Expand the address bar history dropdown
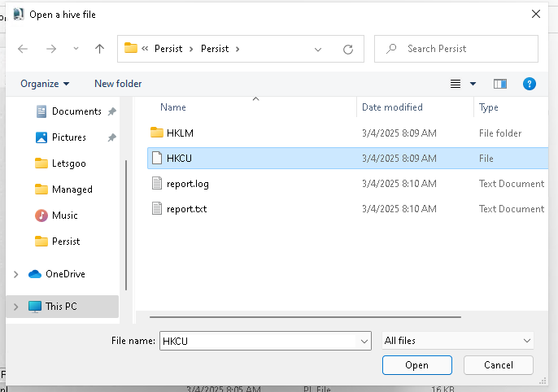558x392 pixels. [318, 49]
